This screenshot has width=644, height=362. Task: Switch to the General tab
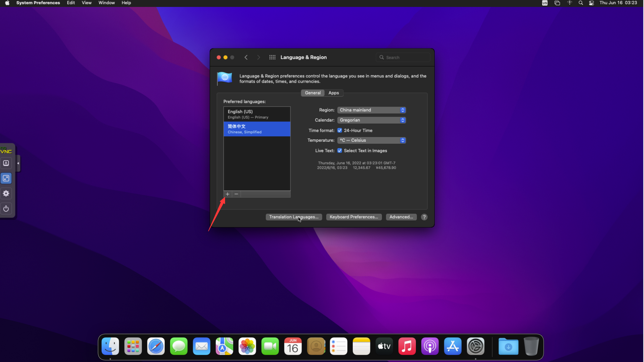tap(313, 93)
